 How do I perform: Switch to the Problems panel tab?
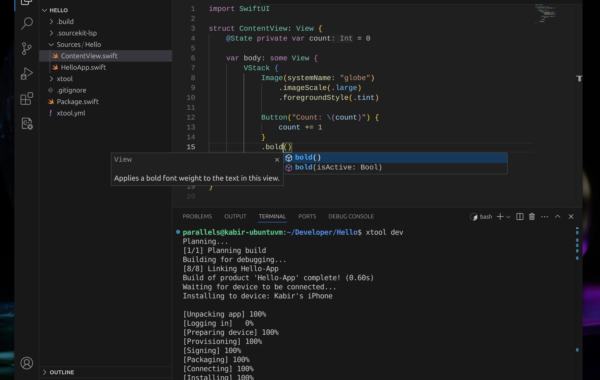[197, 217]
